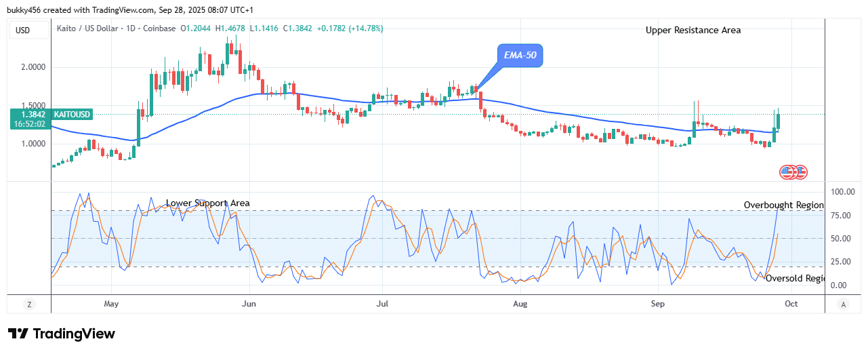Click the TradingView logo
The image size is (868, 354).
coord(61,334)
